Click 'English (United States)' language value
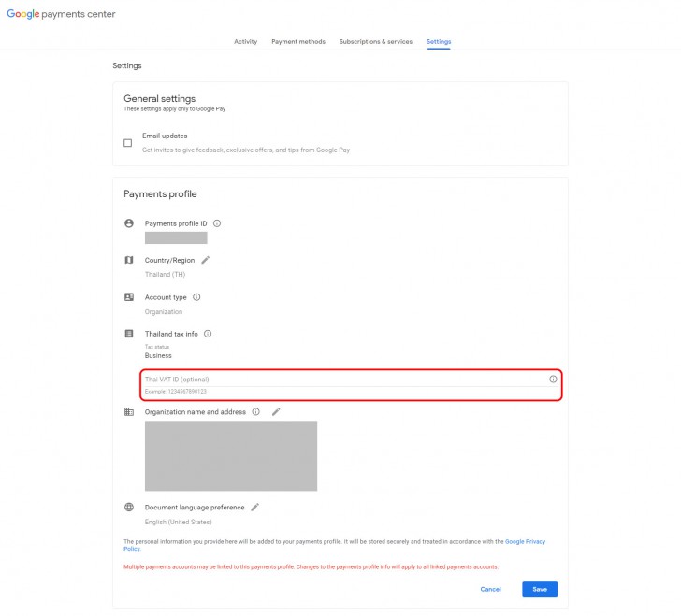Viewport: 681px width, 616px height. [x=178, y=522]
